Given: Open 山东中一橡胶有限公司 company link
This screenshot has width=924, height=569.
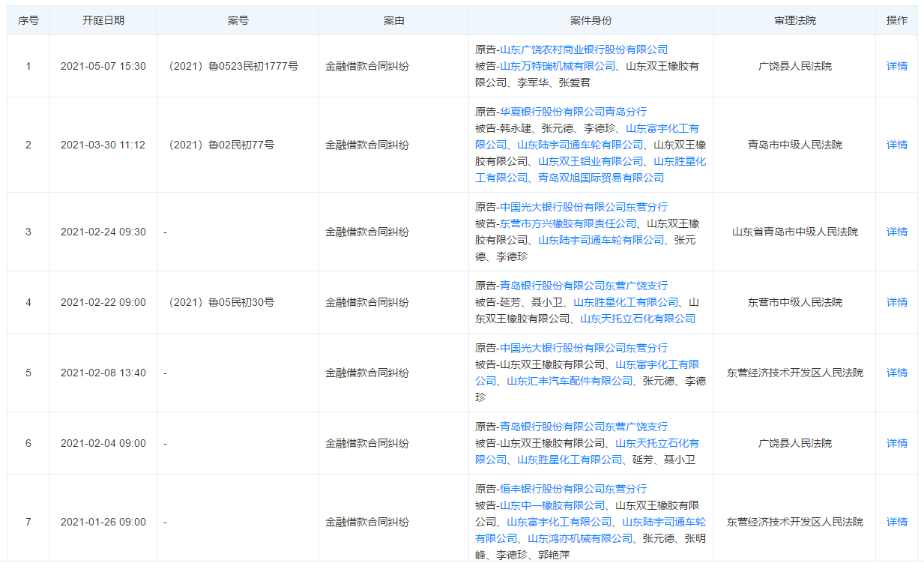Looking at the screenshot, I should (x=552, y=505).
